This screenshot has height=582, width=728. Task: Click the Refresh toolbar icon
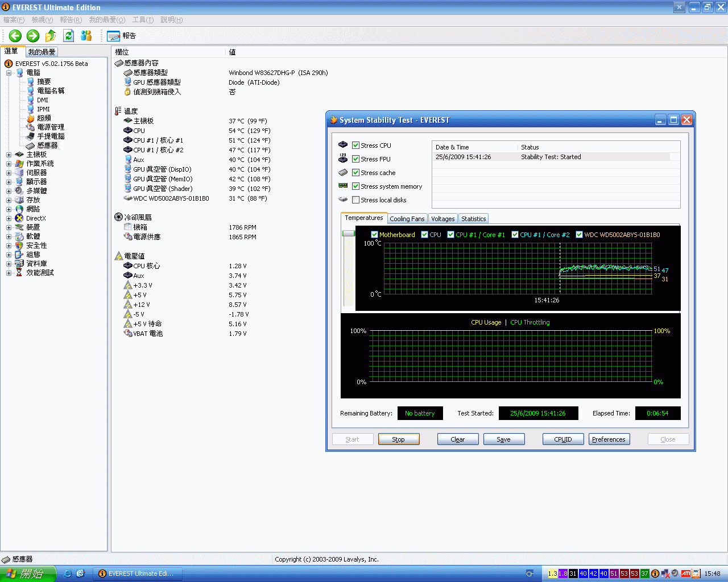[x=68, y=36]
